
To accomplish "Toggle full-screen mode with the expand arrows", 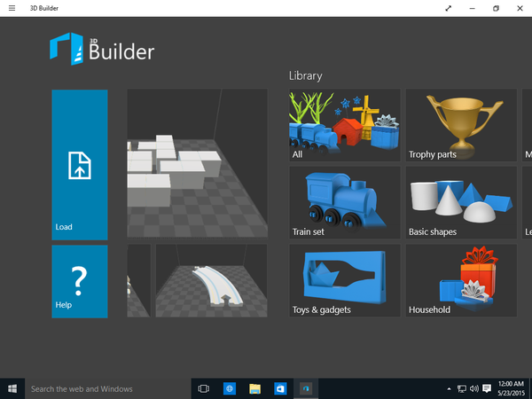I will [448, 8].
